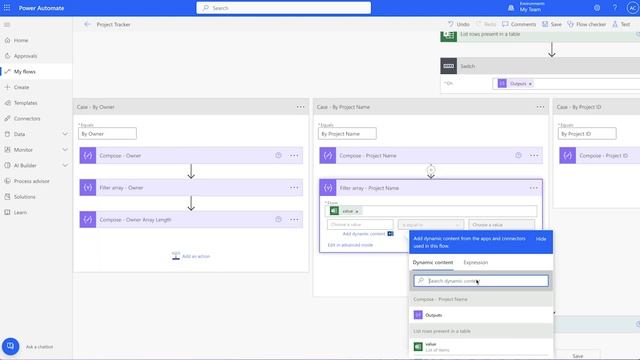Open Case - By Project Name ellipsis menu
The image size is (640, 360).
pos(540,107)
